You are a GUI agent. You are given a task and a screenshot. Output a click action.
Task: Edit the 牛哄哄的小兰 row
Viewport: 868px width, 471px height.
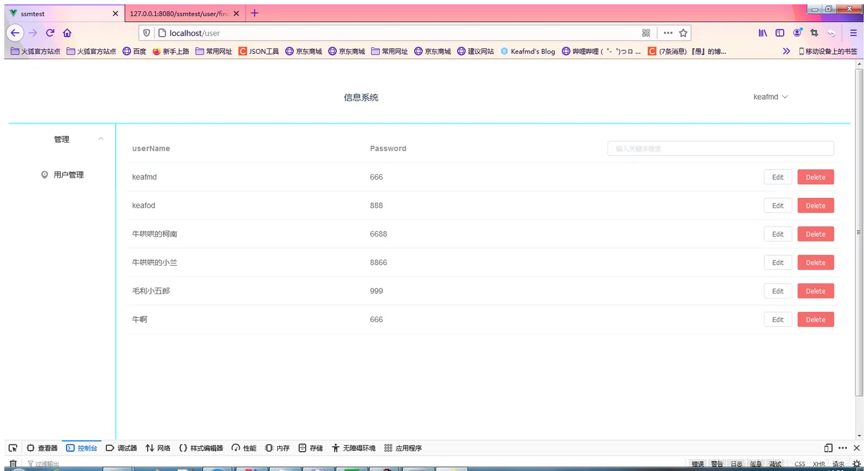click(777, 263)
